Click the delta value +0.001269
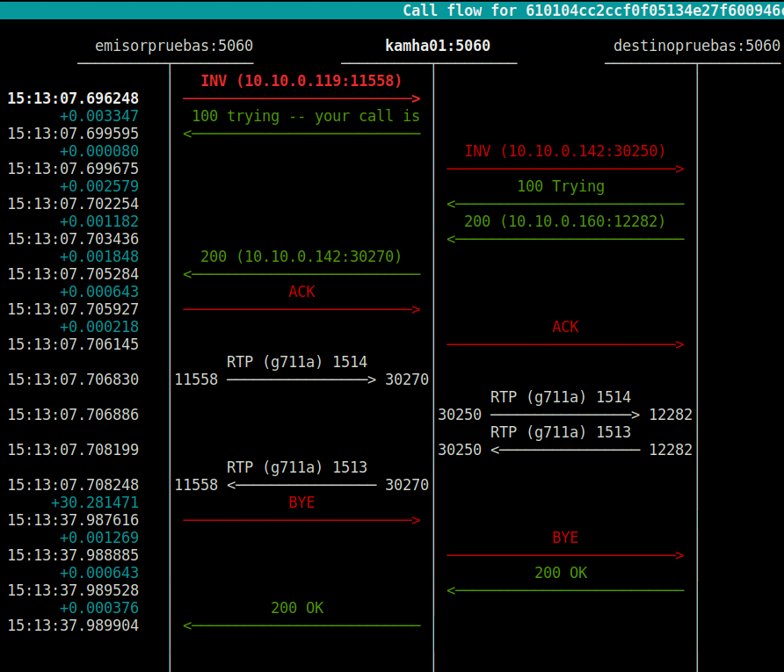The width and height of the screenshot is (784, 672). (99, 538)
